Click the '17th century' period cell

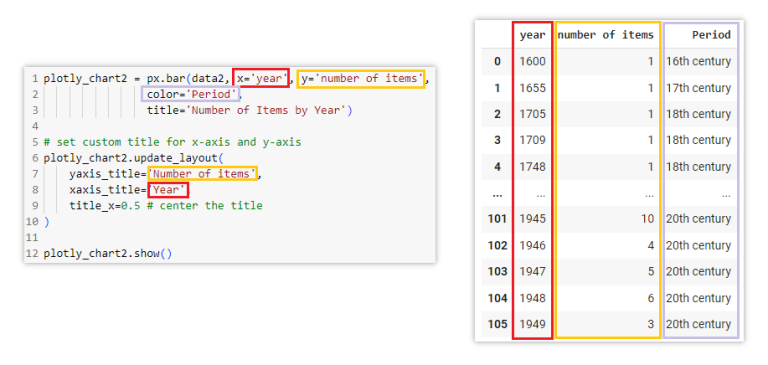click(698, 88)
